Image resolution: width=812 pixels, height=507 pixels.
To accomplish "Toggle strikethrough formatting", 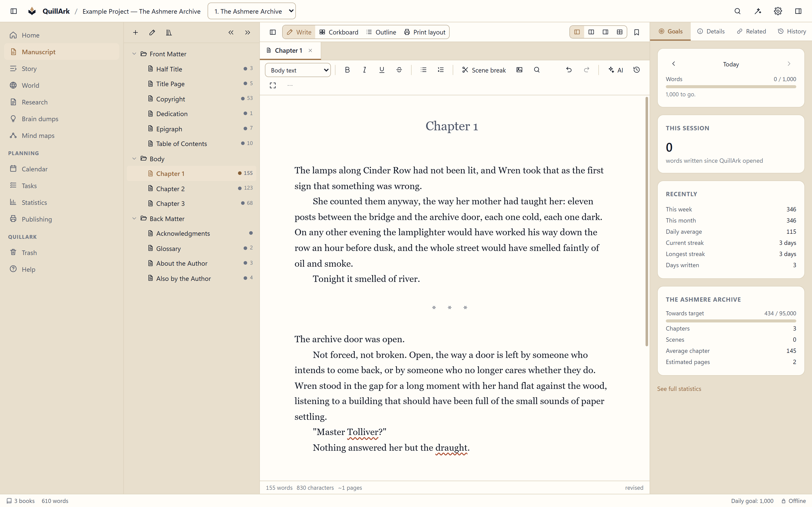I will click(399, 70).
